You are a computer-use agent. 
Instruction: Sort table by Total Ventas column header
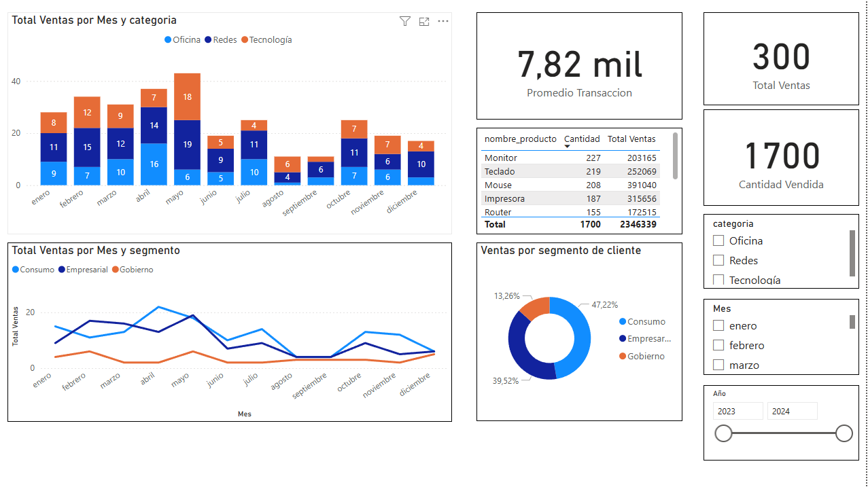click(x=631, y=139)
